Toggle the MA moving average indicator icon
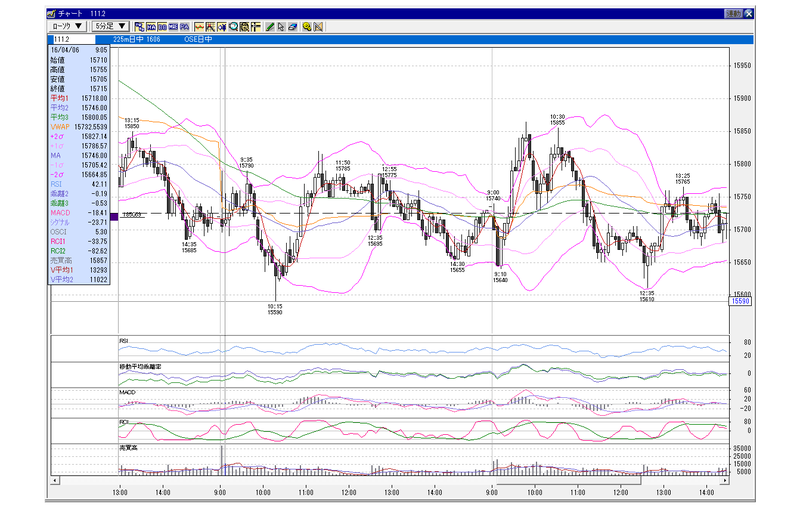Viewport: 800px width, 507px height. coord(151,27)
